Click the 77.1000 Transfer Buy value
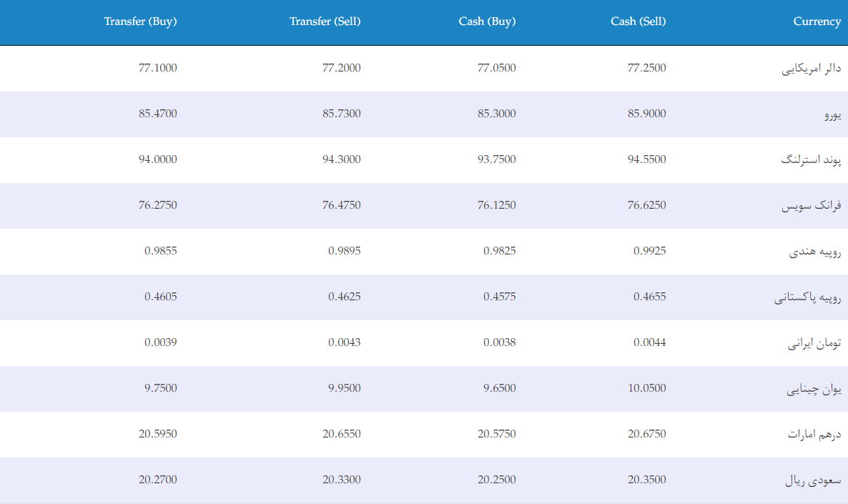The image size is (848, 504). click(158, 68)
